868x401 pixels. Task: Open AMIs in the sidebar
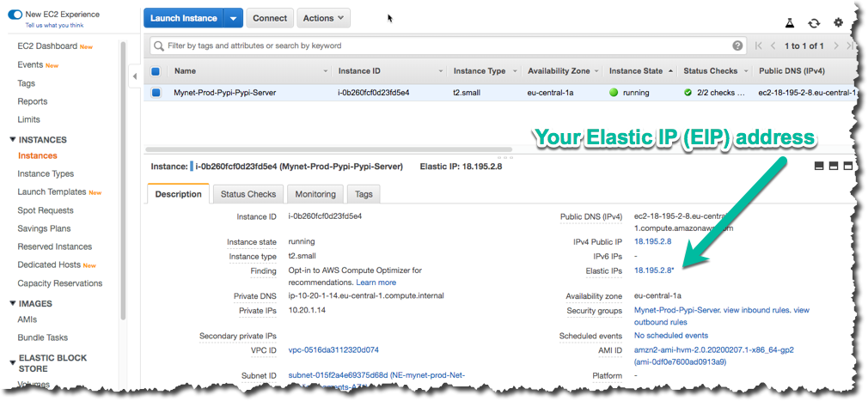(28, 319)
